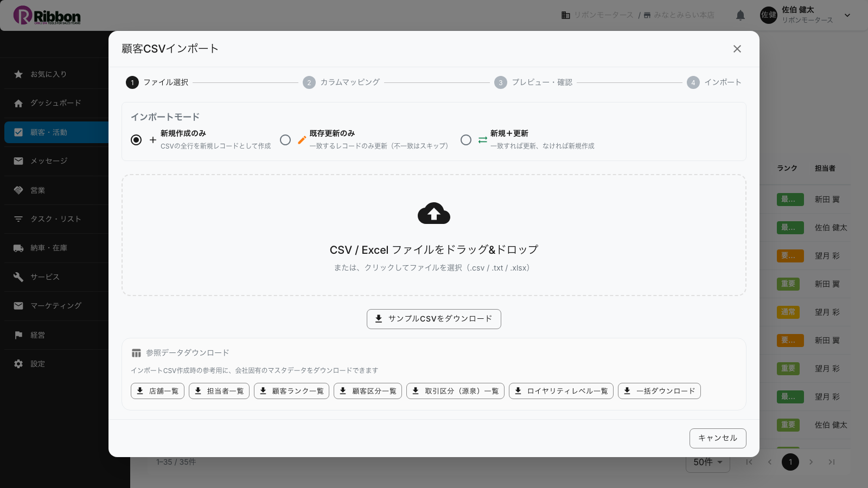Click the gear icon beside 設定
Screen dimensions: 868x488
tap(18, 364)
